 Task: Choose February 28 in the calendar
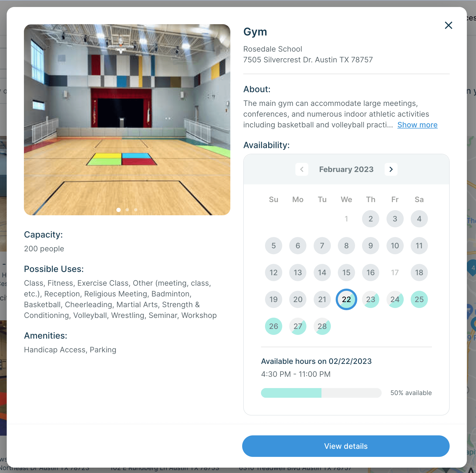[322, 326]
